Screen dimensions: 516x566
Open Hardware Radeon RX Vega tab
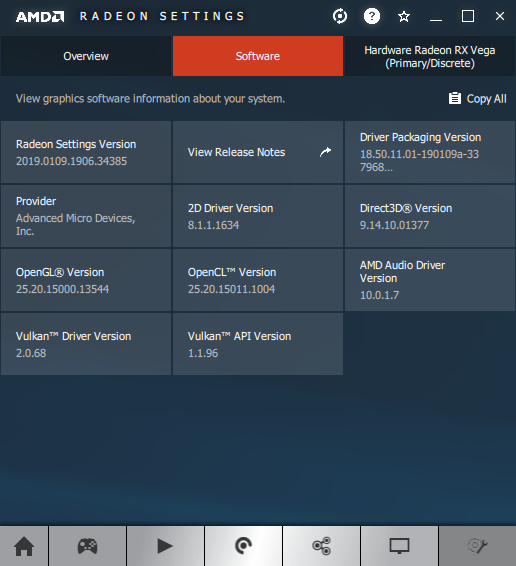[430, 56]
